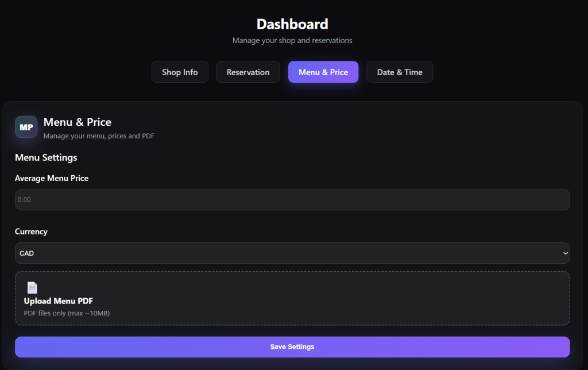588x370 pixels.
Task: Click the chevron arrow on the currency selector
Action: pos(565,253)
